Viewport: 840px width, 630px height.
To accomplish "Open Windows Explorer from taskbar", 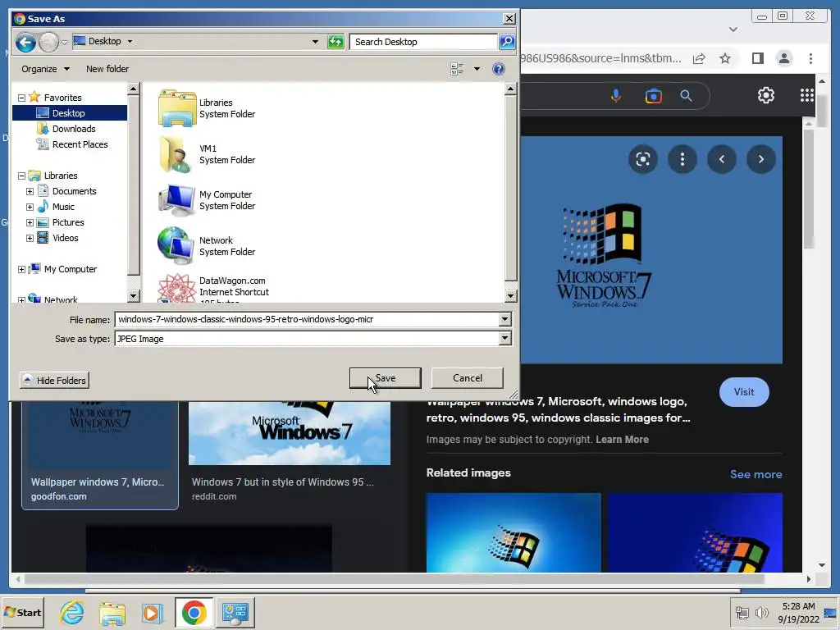I will pyautogui.click(x=112, y=612).
